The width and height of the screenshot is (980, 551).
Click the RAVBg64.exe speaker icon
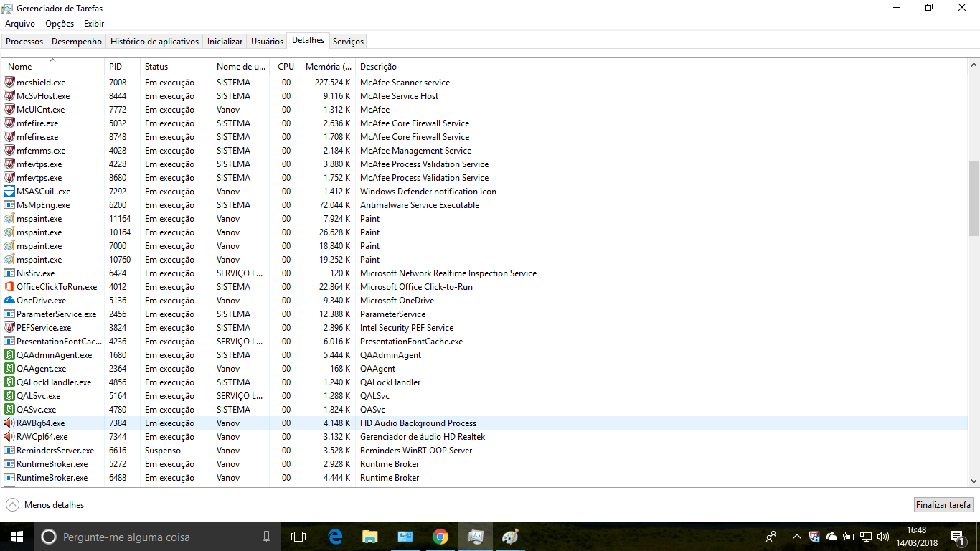point(9,423)
